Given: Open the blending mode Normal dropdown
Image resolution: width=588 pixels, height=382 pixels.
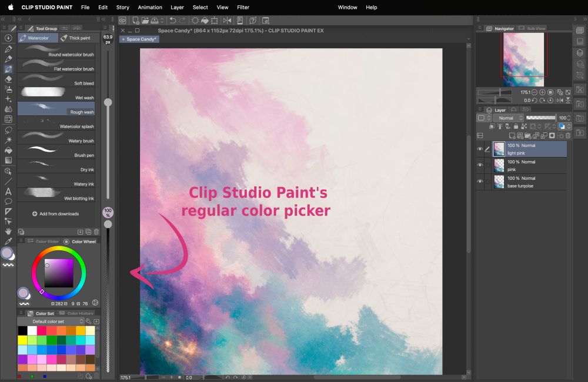Looking at the screenshot, I should point(508,118).
